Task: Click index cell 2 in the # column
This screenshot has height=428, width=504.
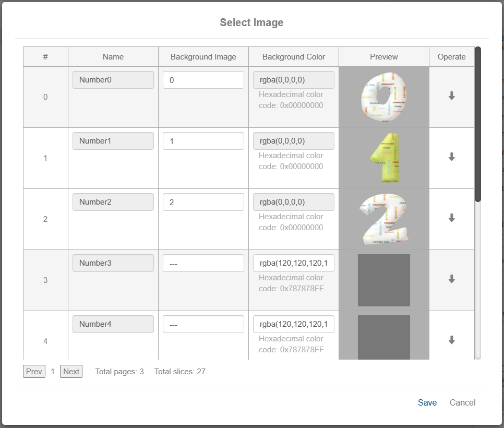Action: [45, 219]
